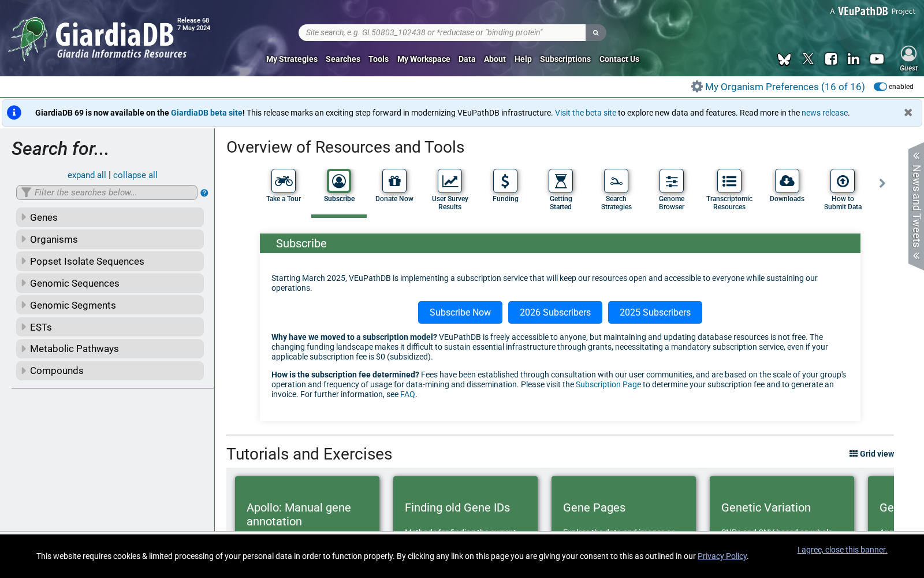Open the My Strategies menu

point(292,59)
